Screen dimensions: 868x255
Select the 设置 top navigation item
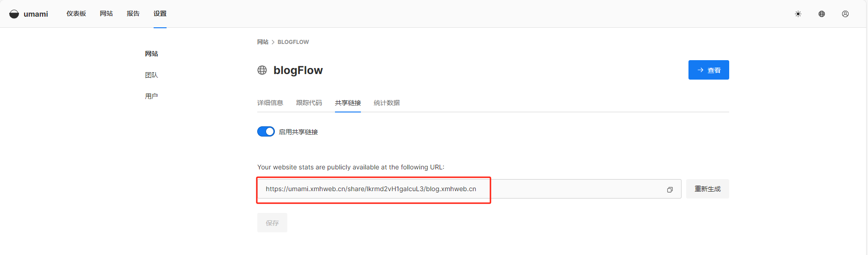[x=160, y=13]
